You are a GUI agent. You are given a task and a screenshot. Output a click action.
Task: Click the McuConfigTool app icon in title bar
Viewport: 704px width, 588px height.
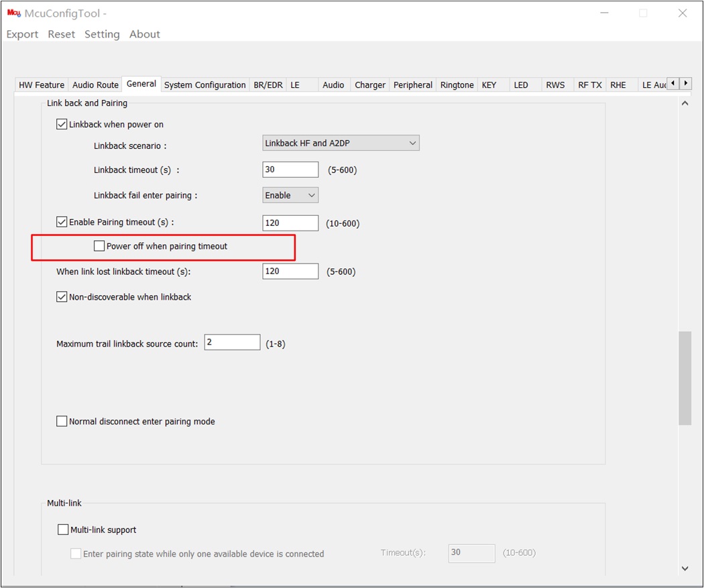click(x=13, y=13)
